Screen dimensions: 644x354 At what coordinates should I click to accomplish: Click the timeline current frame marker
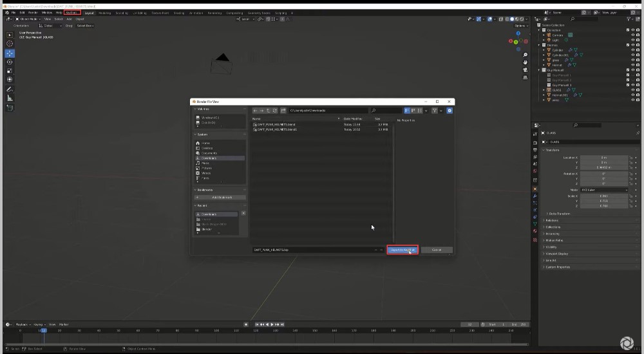click(43, 330)
